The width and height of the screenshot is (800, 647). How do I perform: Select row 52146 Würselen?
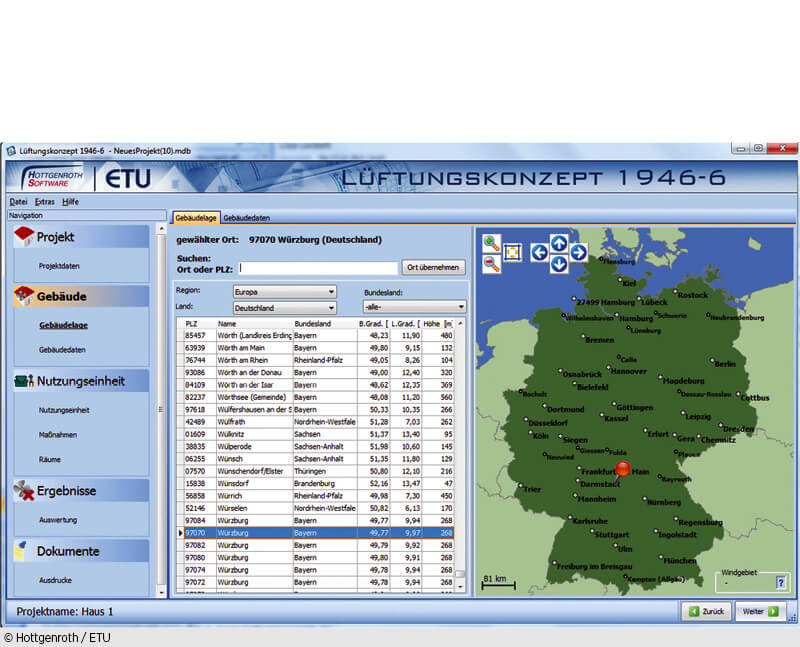(315, 508)
